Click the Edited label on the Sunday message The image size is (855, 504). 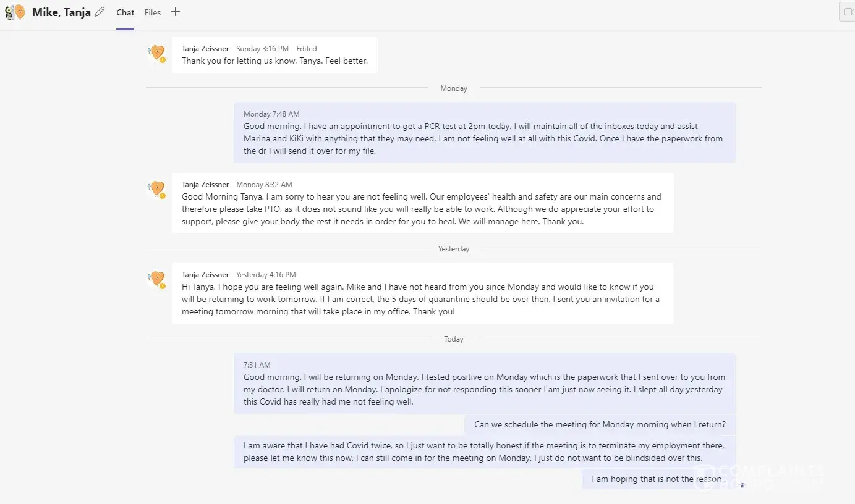click(x=307, y=49)
